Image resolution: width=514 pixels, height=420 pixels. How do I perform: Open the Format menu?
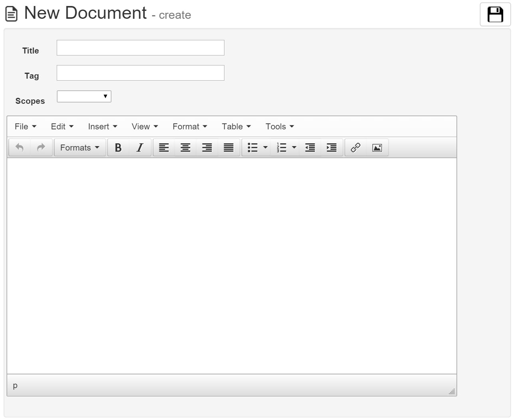click(190, 127)
